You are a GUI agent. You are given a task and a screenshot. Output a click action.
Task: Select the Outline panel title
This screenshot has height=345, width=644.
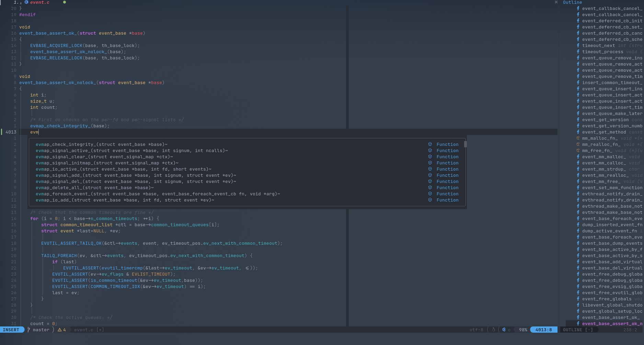click(x=572, y=2)
